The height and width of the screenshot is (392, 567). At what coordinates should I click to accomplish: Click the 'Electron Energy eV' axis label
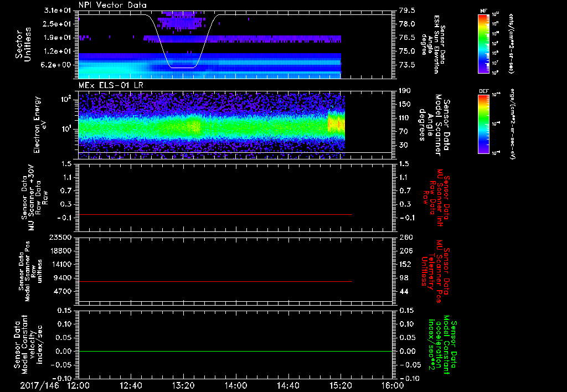(x=41, y=125)
